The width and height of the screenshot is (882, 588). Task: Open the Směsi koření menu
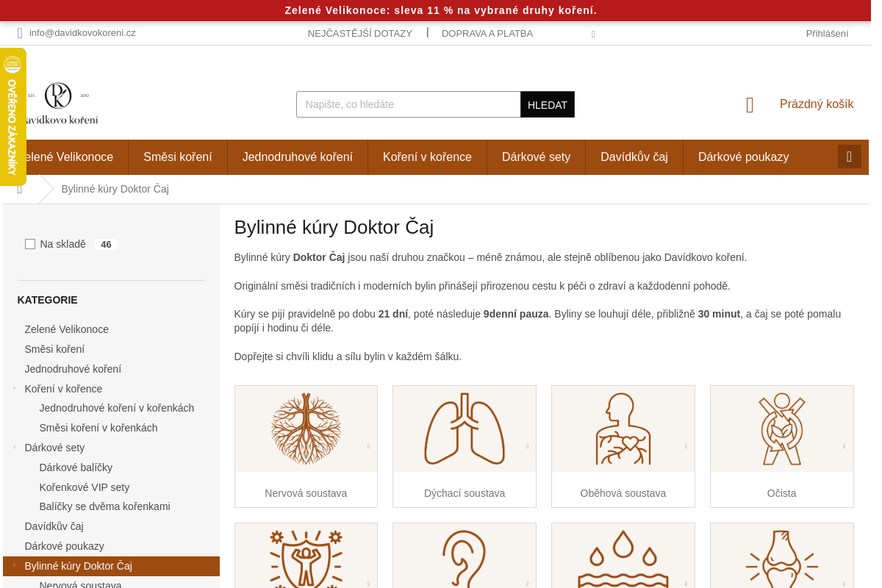(x=178, y=157)
